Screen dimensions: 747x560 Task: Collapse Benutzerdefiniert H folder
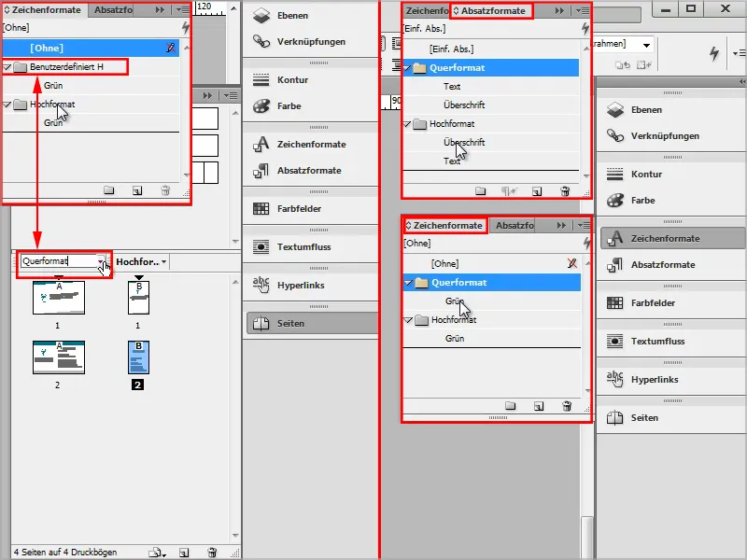coord(7,67)
